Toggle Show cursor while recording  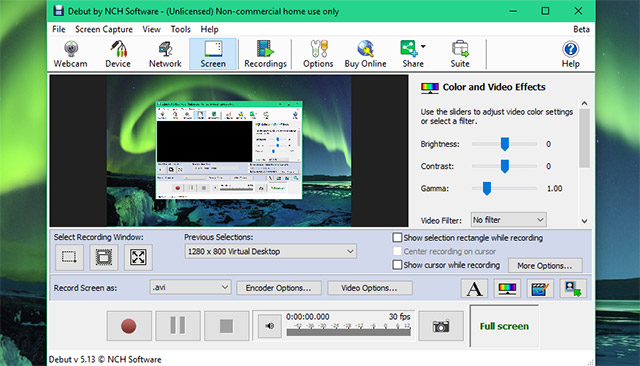(397, 265)
